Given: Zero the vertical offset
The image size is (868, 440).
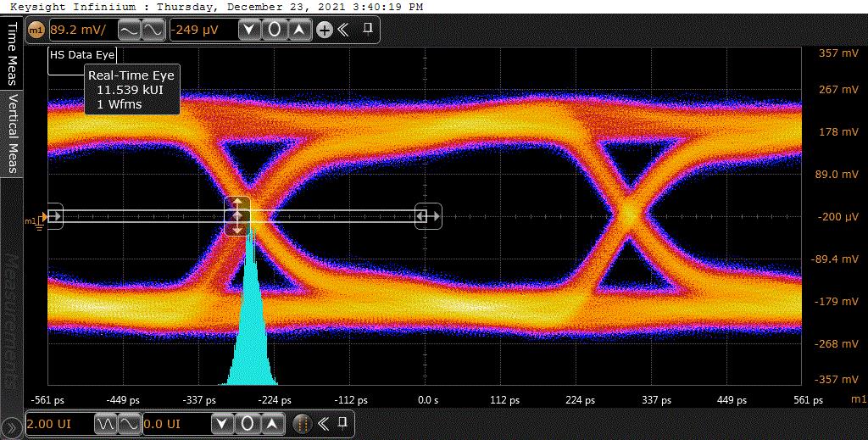Looking at the screenshot, I should pyautogui.click(x=275, y=31).
